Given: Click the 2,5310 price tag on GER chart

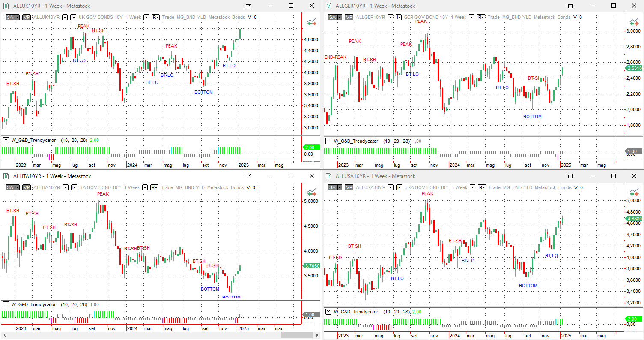Looking at the screenshot, I should click(x=634, y=68).
